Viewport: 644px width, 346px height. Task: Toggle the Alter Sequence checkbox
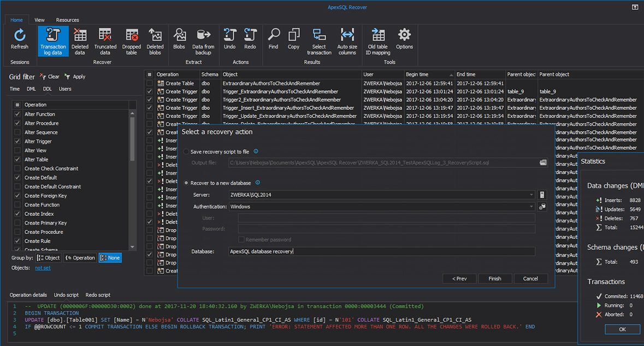(x=17, y=132)
